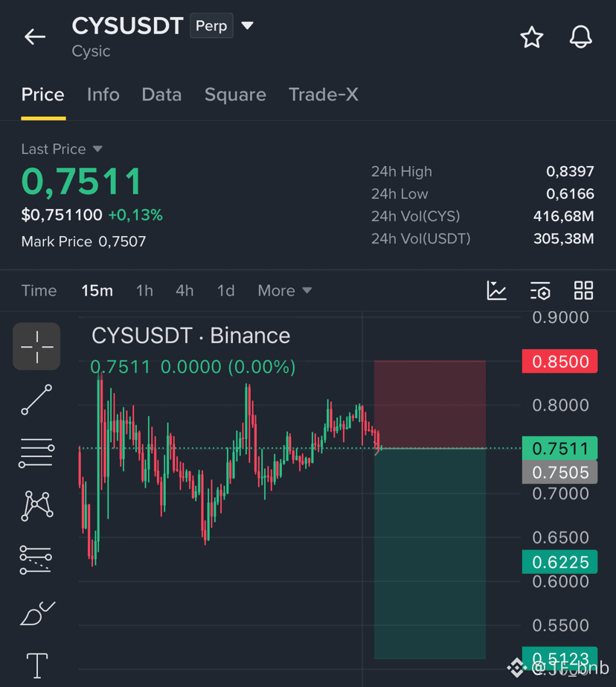The width and height of the screenshot is (616, 687).
Task: Click the 0.0000 (0.00%) chart change readout
Action: point(228,367)
